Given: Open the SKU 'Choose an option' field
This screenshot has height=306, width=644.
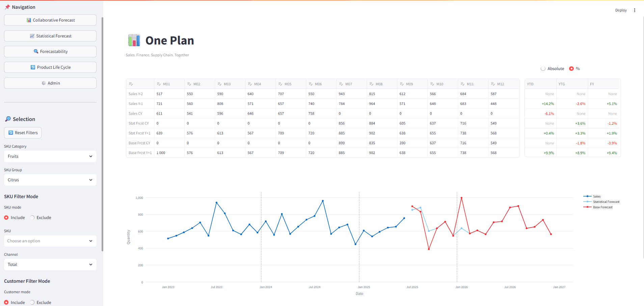Looking at the screenshot, I should (50, 241).
